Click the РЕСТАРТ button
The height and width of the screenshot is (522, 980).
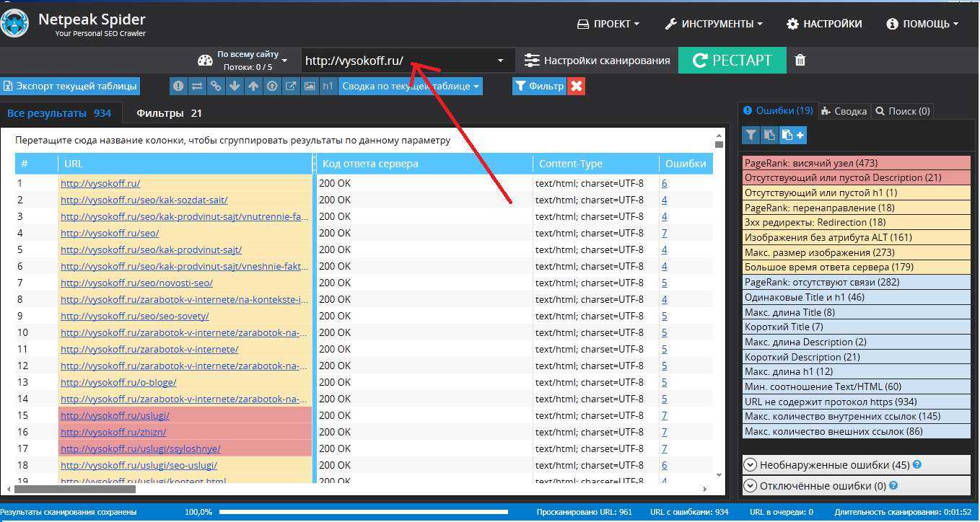coord(732,61)
